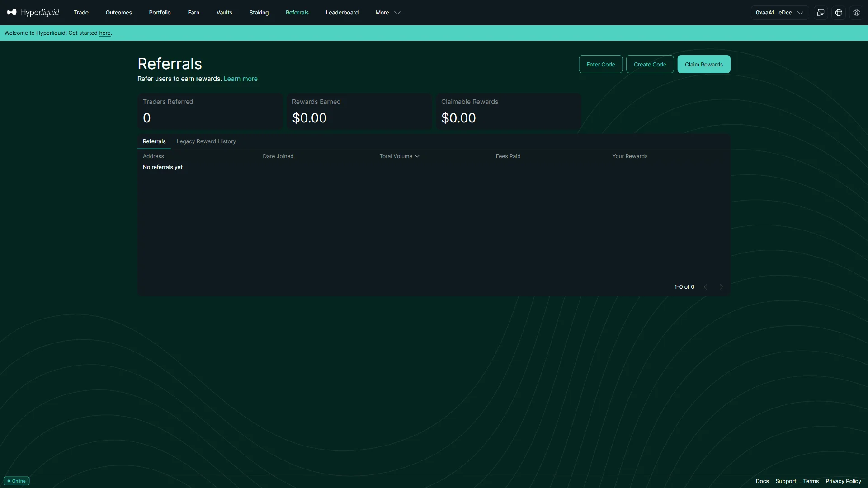
Task: Click the Rewards Earned card
Action: click(359, 112)
